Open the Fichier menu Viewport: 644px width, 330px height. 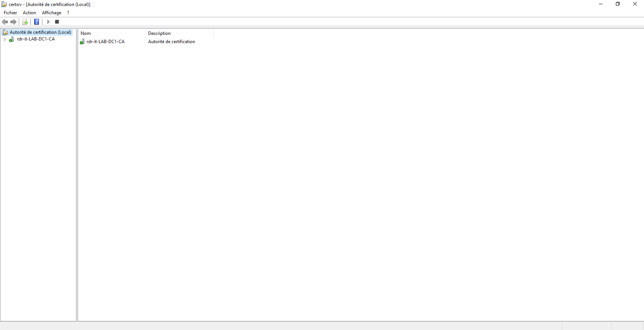pos(11,13)
